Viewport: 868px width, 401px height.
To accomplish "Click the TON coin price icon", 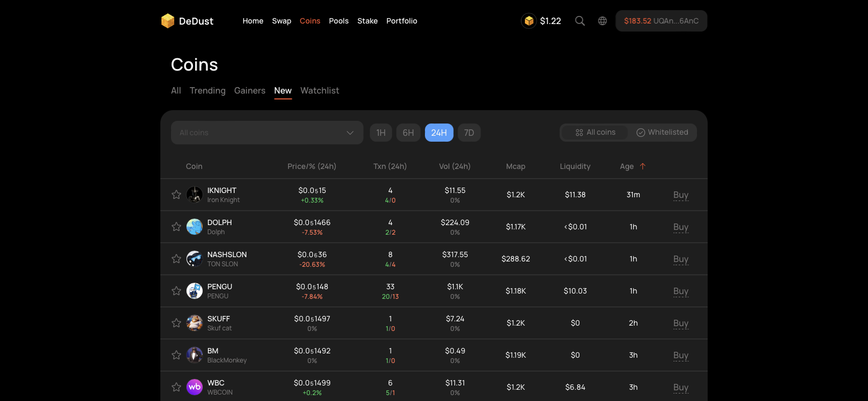I will tap(529, 21).
